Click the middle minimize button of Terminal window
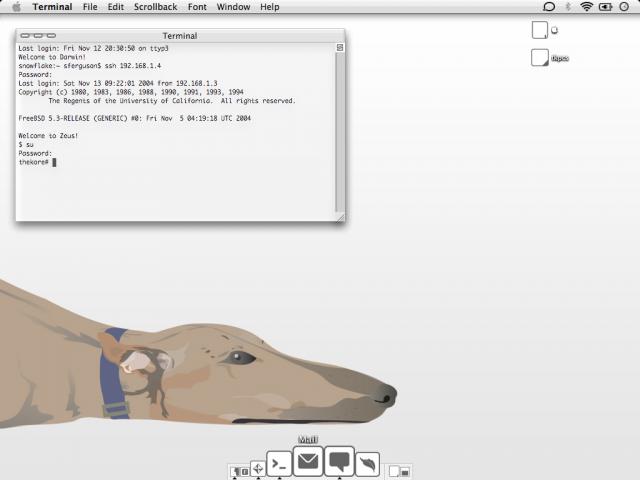This screenshot has width=640, height=480. click(38, 36)
